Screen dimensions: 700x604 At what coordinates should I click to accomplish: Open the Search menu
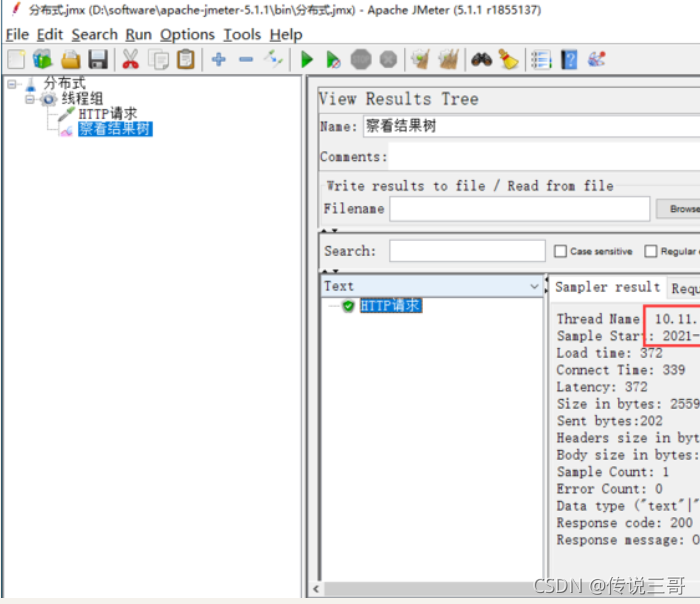coord(95,34)
